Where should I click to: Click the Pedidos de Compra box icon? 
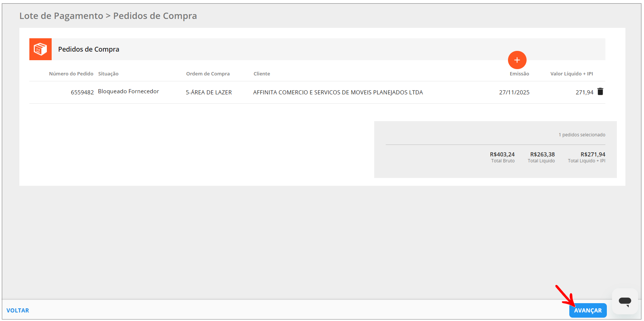pyautogui.click(x=41, y=49)
